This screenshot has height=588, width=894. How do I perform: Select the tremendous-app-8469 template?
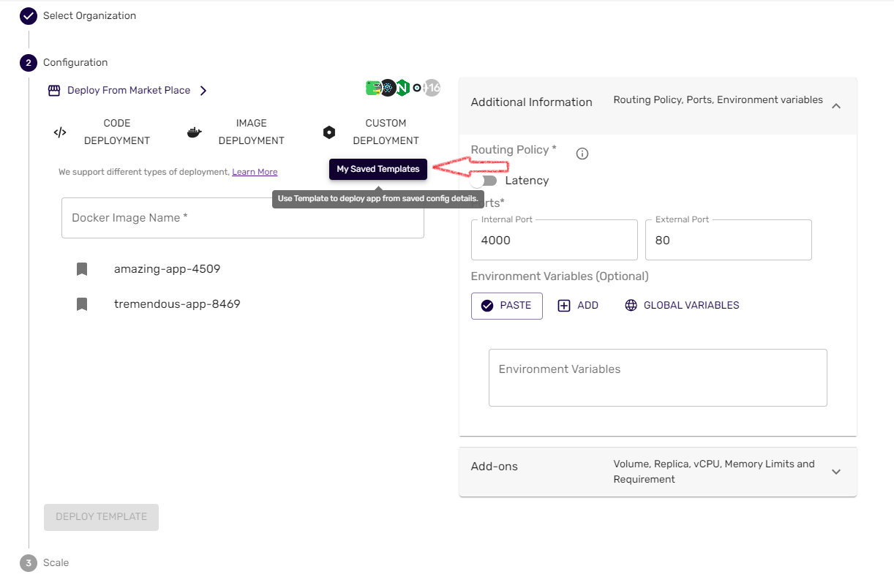point(177,304)
